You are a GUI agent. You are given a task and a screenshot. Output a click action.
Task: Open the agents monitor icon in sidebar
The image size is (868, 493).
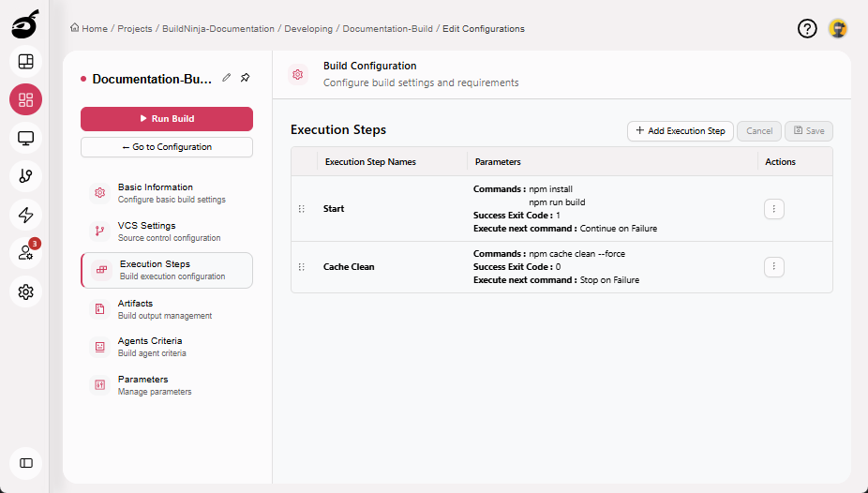pos(25,139)
